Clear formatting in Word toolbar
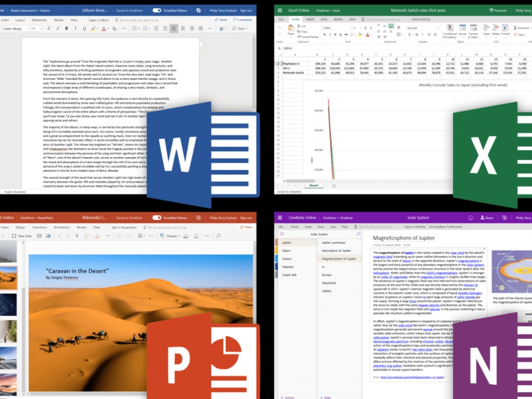Screen dimensions: 532x399 [115, 29]
